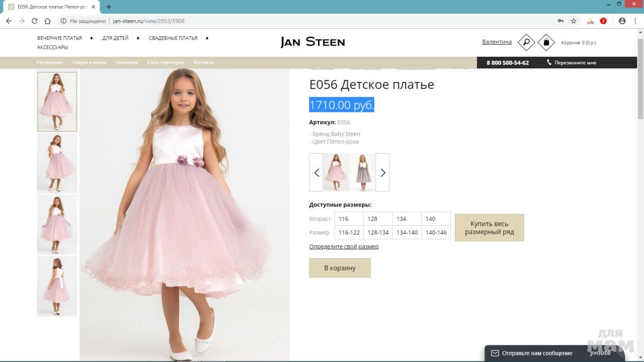The image size is (644, 362).
Task: Open the shopping bag cart icon
Action: tap(546, 42)
